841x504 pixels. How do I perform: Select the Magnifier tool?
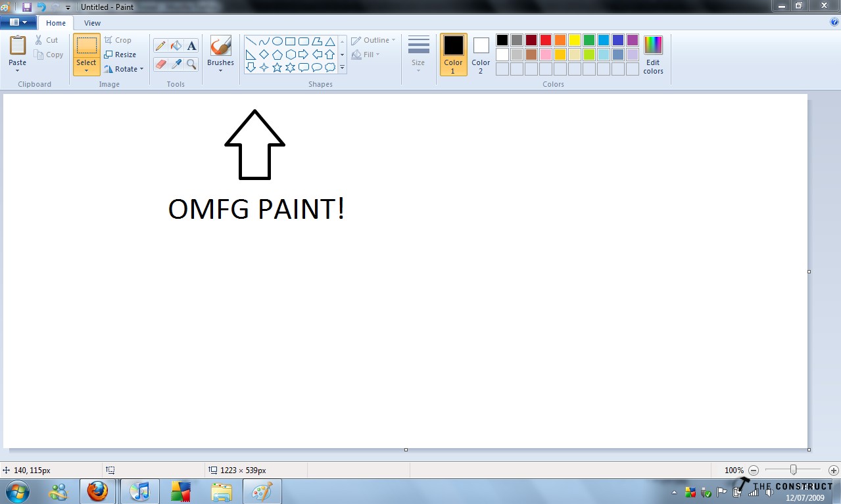pyautogui.click(x=191, y=64)
